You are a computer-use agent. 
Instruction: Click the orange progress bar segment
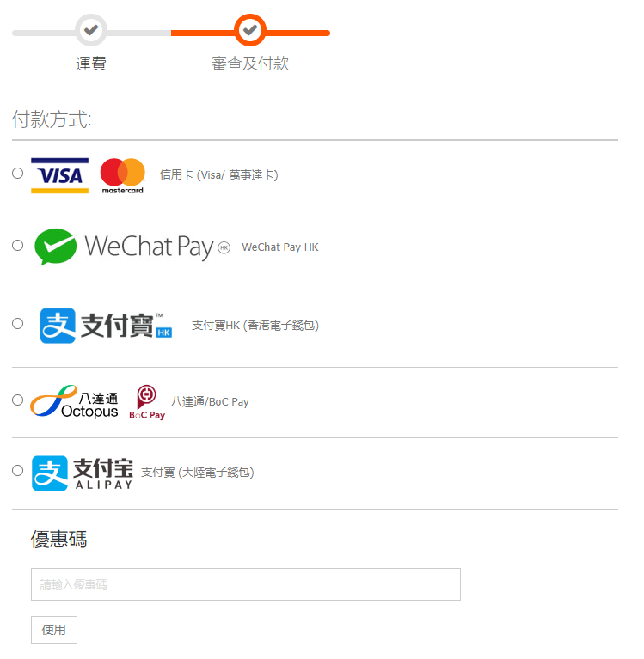250,33
